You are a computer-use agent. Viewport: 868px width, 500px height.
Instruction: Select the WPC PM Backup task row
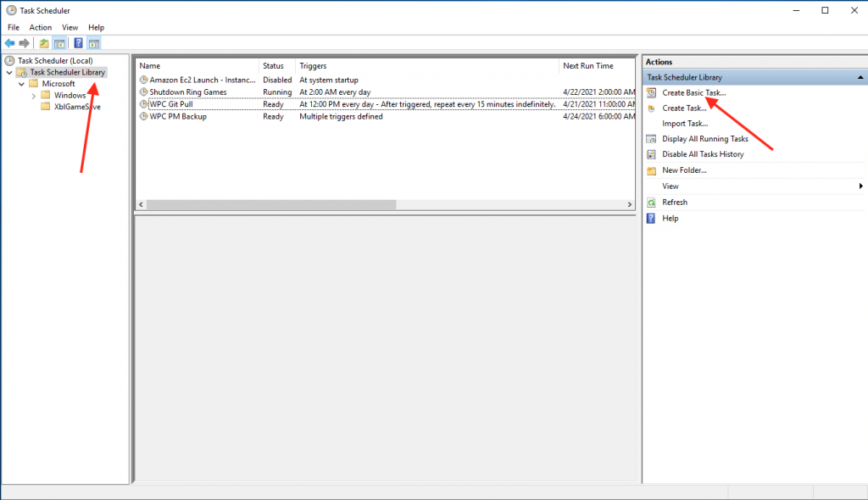pyautogui.click(x=178, y=116)
